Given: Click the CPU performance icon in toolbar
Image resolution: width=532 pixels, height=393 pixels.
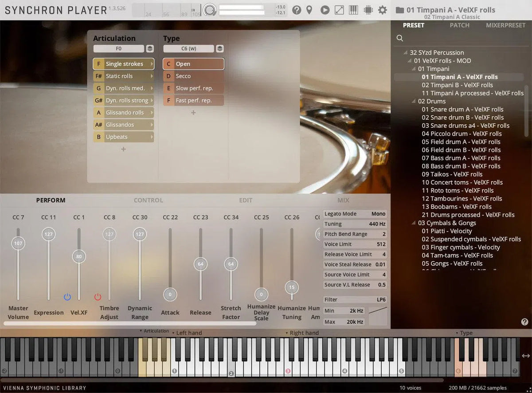Looking at the screenshot, I should [368, 9].
